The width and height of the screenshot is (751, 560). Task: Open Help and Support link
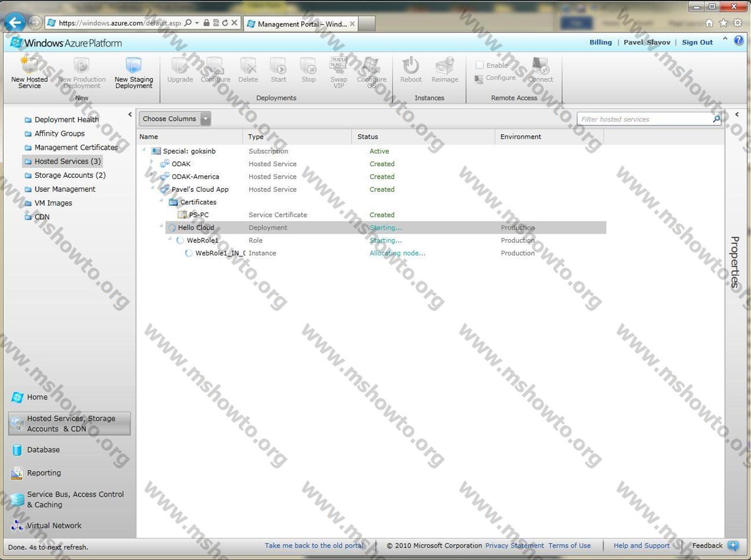pos(642,546)
